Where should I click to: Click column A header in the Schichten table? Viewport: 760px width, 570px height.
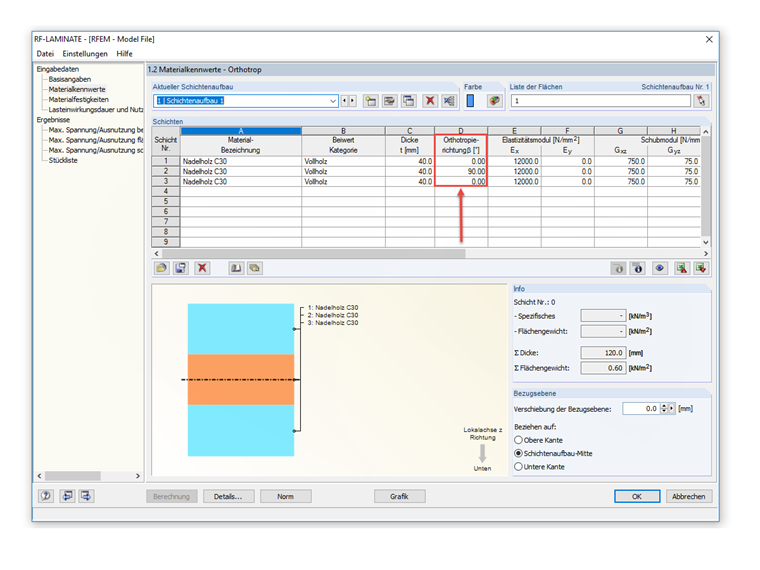[x=241, y=131]
